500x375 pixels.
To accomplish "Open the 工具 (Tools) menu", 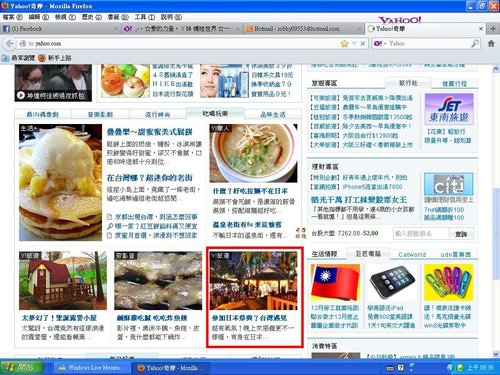I will pos(145,17).
